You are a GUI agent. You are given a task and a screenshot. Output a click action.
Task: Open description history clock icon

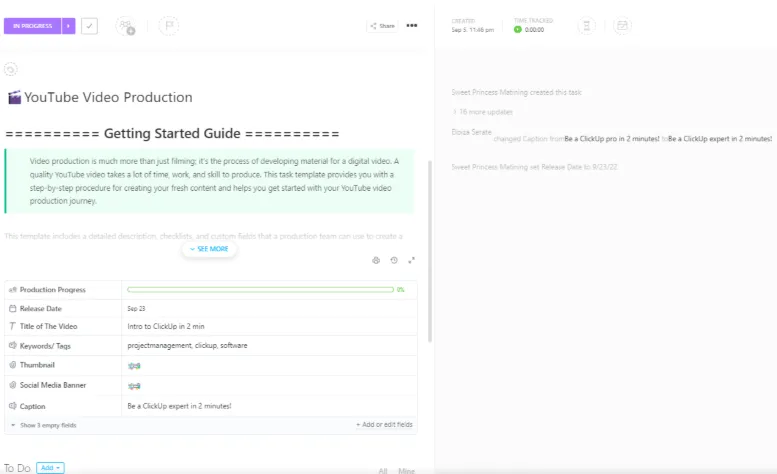coord(394,260)
